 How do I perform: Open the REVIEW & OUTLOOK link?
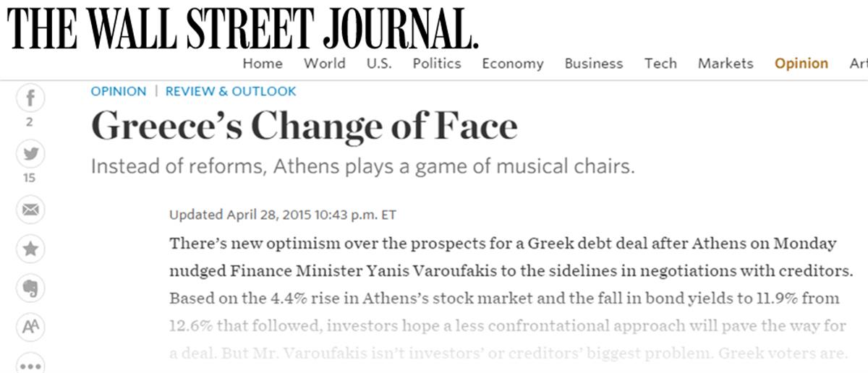[x=231, y=92]
